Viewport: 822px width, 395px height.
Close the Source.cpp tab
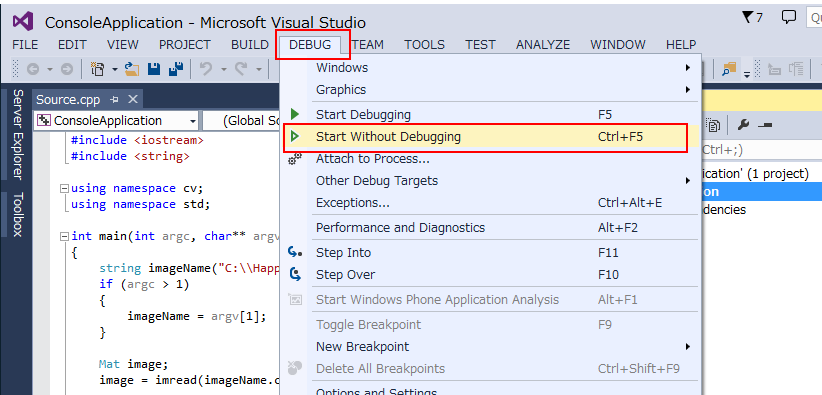(x=133, y=99)
